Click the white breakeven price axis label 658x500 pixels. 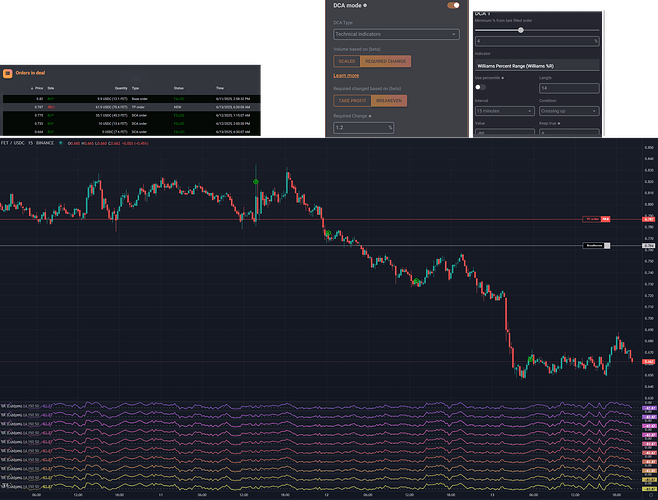(649, 246)
